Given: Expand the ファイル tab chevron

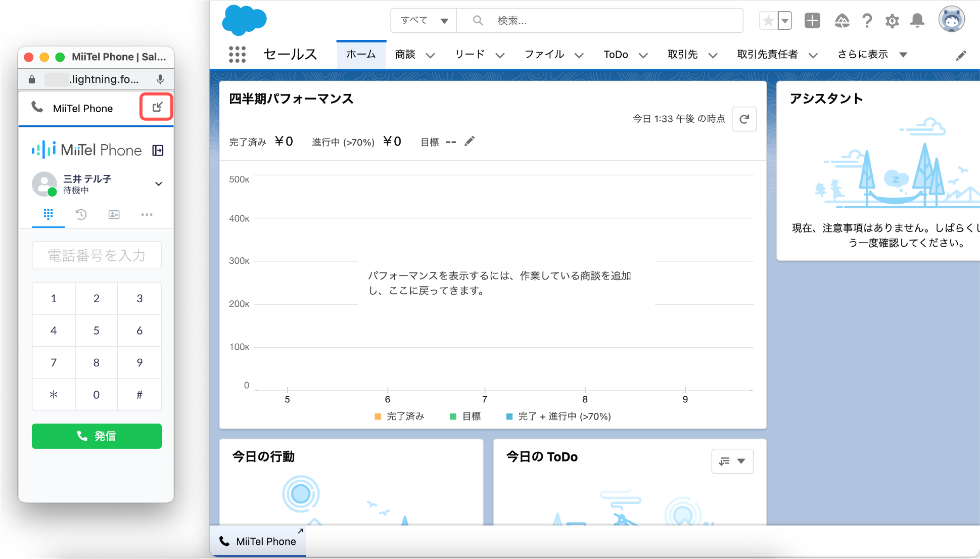Looking at the screenshot, I should [579, 55].
